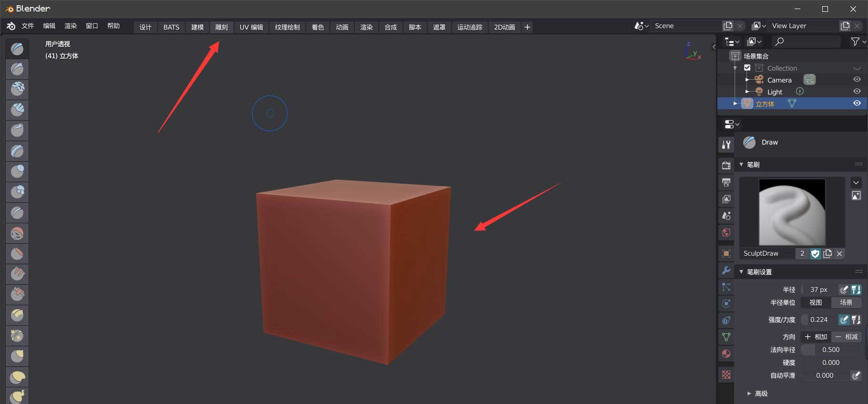Open the World properties tab
Screen dimensions: 868x404
(726, 232)
